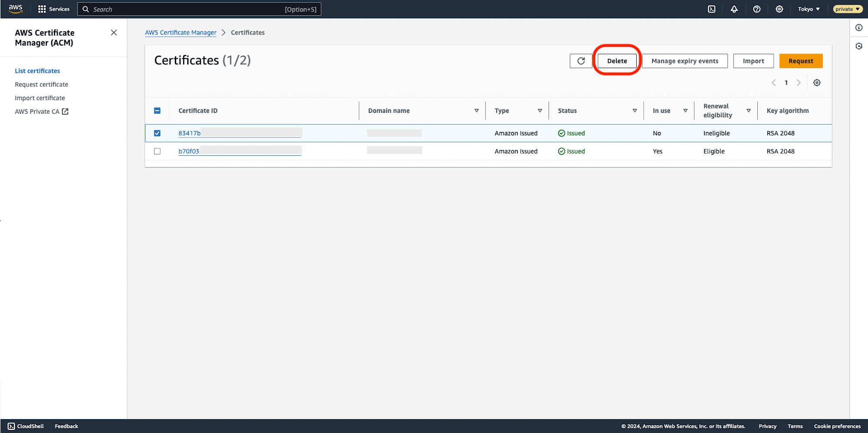Select List certificates in sidebar
Image resolution: width=868 pixels, height=433 pixels.
click(x=37, y=71)
